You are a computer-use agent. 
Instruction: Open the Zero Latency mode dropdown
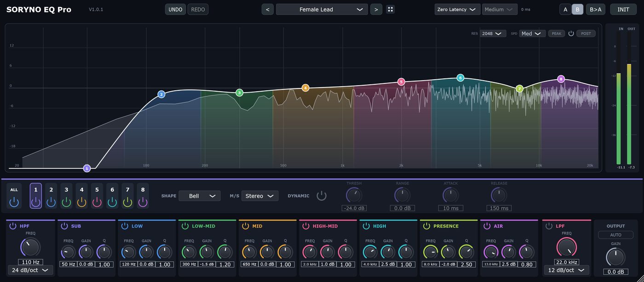coord(457,9)
